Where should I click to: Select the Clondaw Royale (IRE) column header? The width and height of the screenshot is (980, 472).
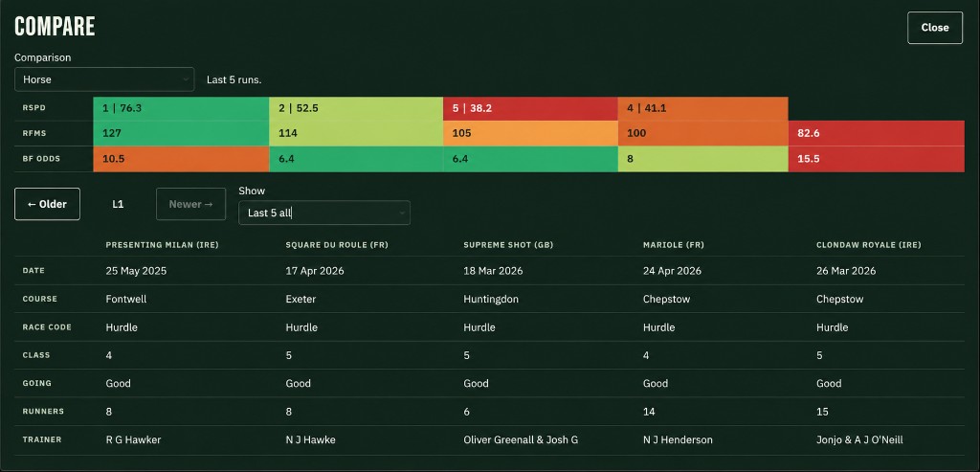[x=869, y=245]
